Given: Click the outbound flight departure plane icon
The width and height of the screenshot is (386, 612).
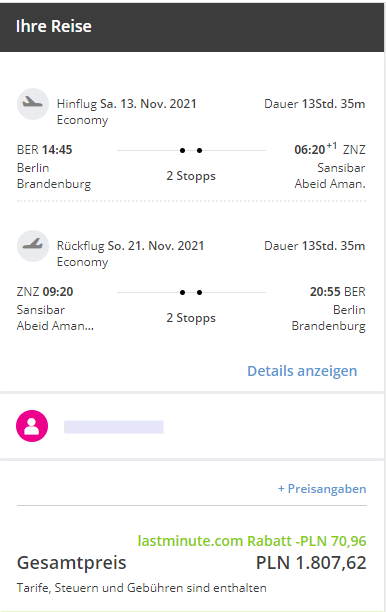Looking at the screenshot, I should tap(33, 104).
